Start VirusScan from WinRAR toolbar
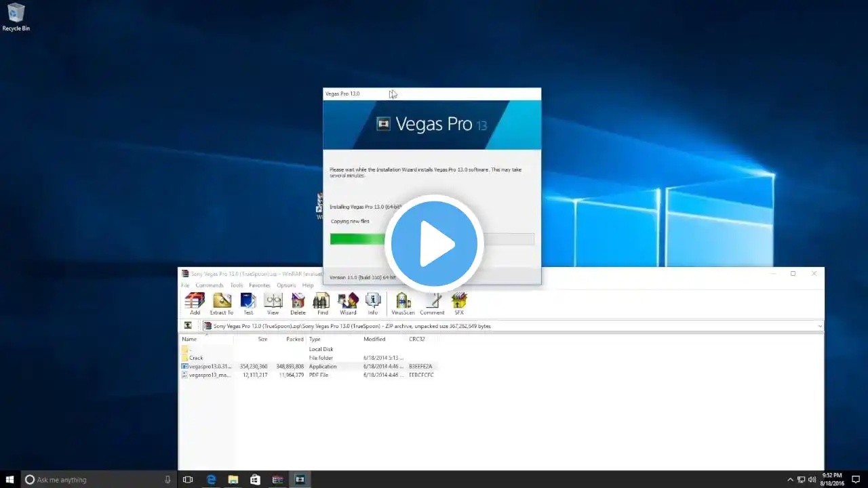The height and width of the screenshot is (488, 868). click(x=403, y=304)
